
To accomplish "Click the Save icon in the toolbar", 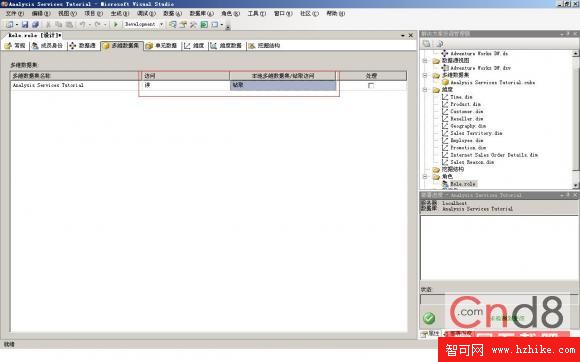I will (x=25, y=24).
